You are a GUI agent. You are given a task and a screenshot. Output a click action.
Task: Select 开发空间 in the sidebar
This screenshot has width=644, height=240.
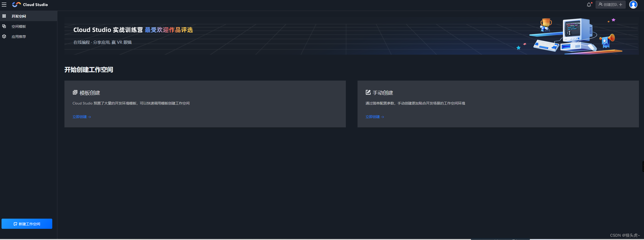tap(29, 16)
